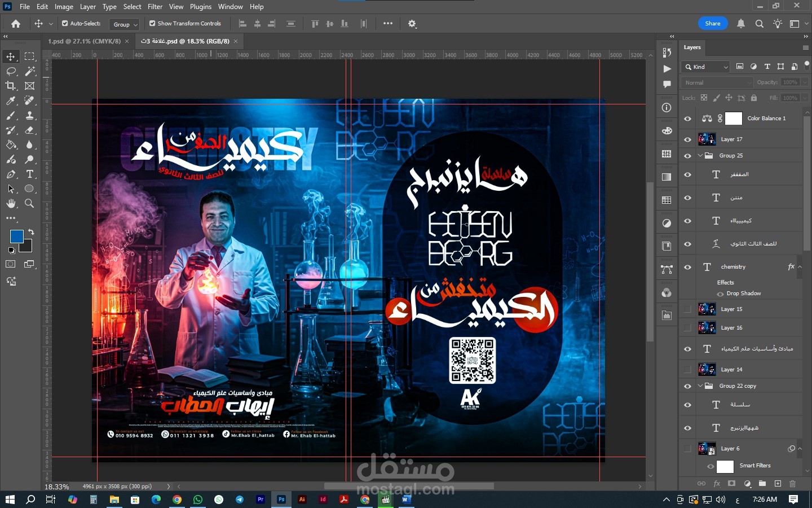Show hidden Layer 15
812x508 pixels.
(687, 309)
